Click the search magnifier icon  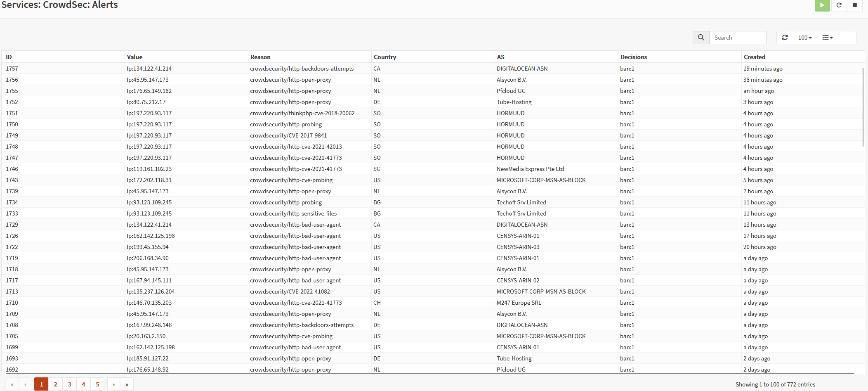coord(701,38)
